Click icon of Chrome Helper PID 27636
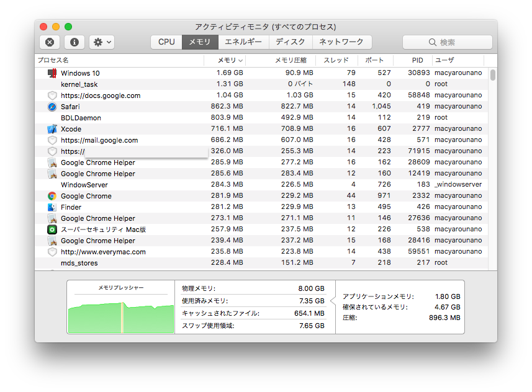Viewport: 532px width, 392px height. [x=52, y=218]
